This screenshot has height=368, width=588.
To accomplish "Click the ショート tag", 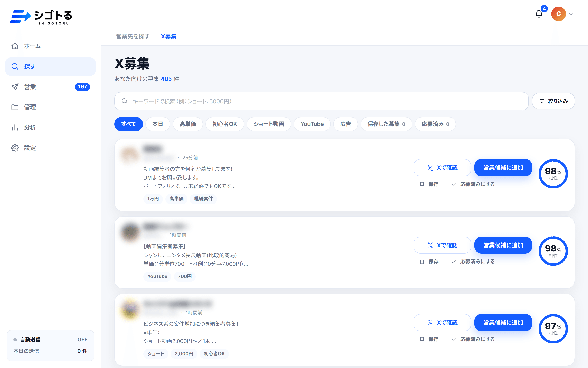I will [156, 354].
